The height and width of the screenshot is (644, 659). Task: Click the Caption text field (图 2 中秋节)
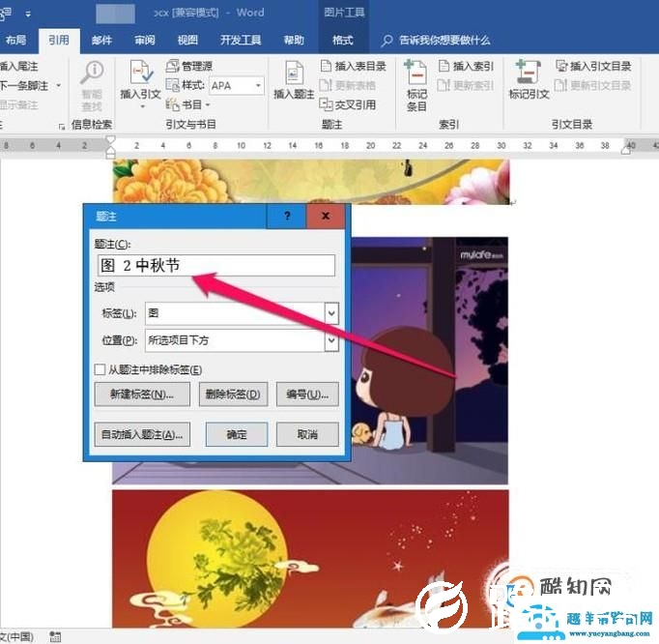pyautogui.click(x=216, y=265)
